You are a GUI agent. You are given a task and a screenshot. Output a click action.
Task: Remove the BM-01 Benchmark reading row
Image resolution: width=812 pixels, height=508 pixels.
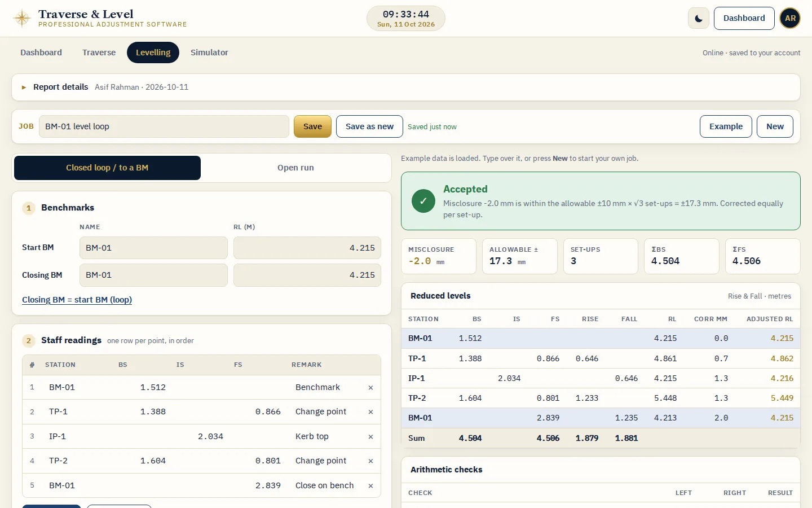(x=370, y=387)
